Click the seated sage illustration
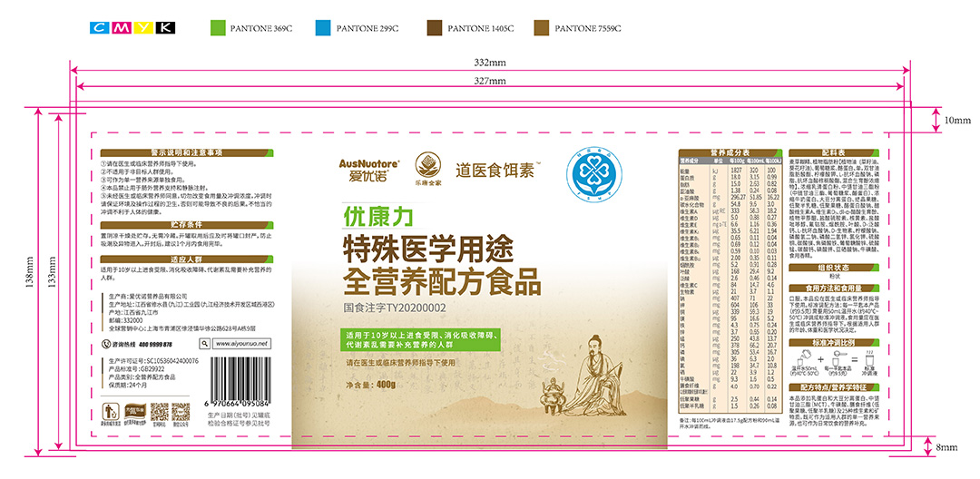Screen dimensions: 980x479 coord(594,376)
